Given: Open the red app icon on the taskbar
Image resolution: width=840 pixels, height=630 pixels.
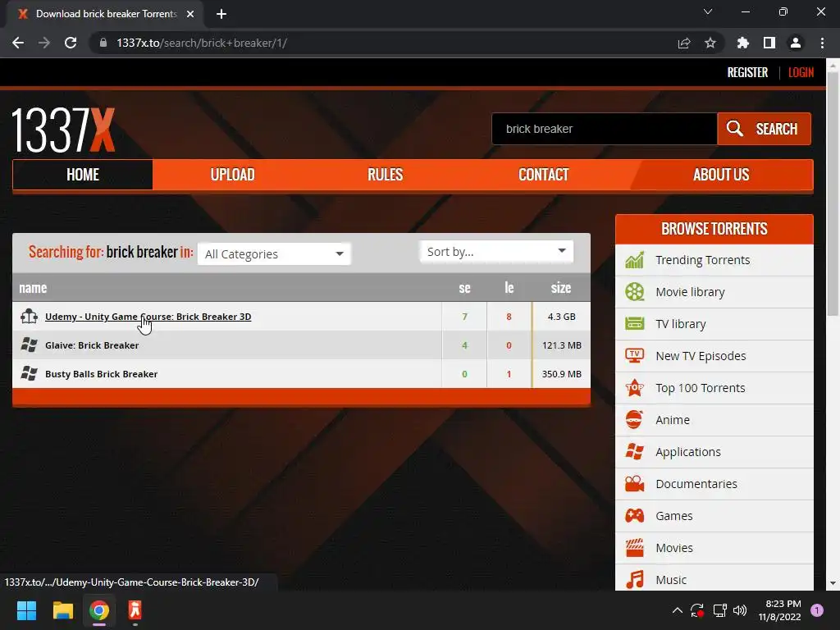Looking at the screenshot, I should point(135,610).
